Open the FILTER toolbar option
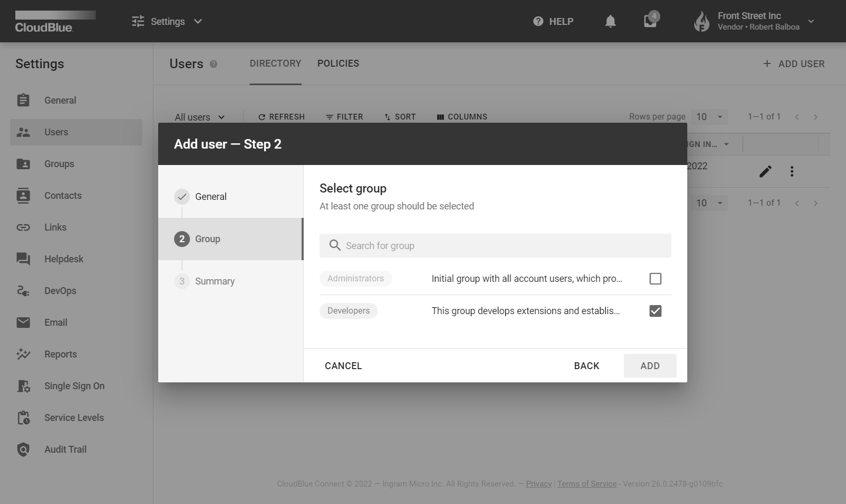The height and width of the screenshot is (504, 846). (x=344, y=117)
